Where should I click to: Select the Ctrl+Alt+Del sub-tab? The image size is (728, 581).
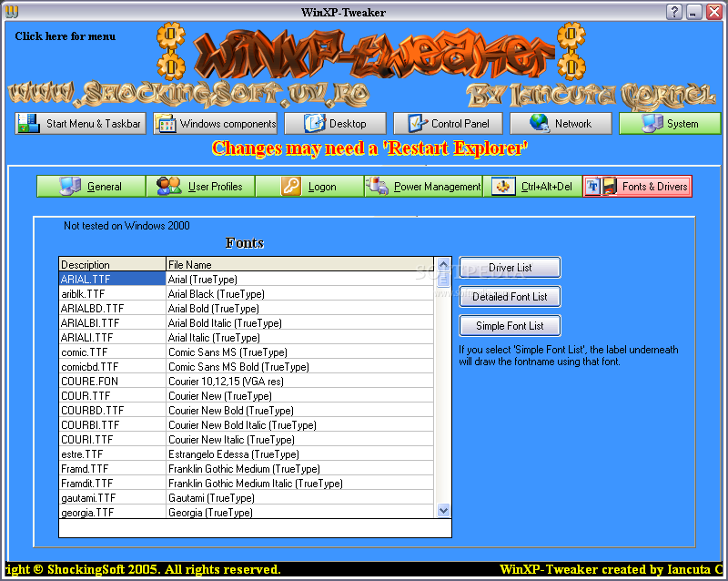(x=533, y=187)
